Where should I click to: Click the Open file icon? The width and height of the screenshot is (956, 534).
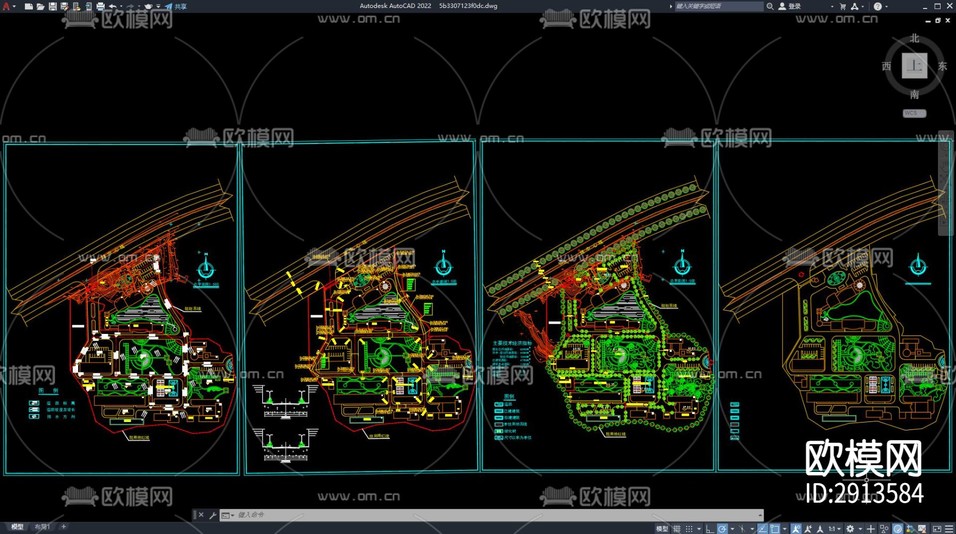point(41,6)
